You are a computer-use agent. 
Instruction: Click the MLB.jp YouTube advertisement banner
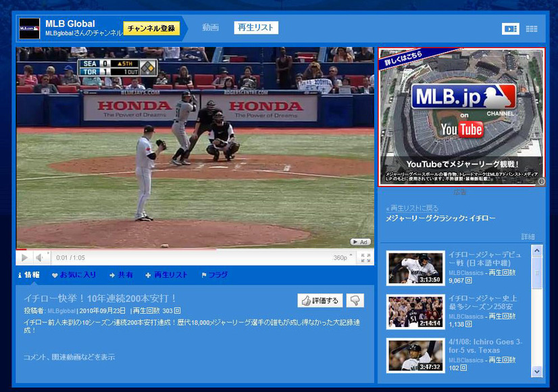(x=461, y=117)
